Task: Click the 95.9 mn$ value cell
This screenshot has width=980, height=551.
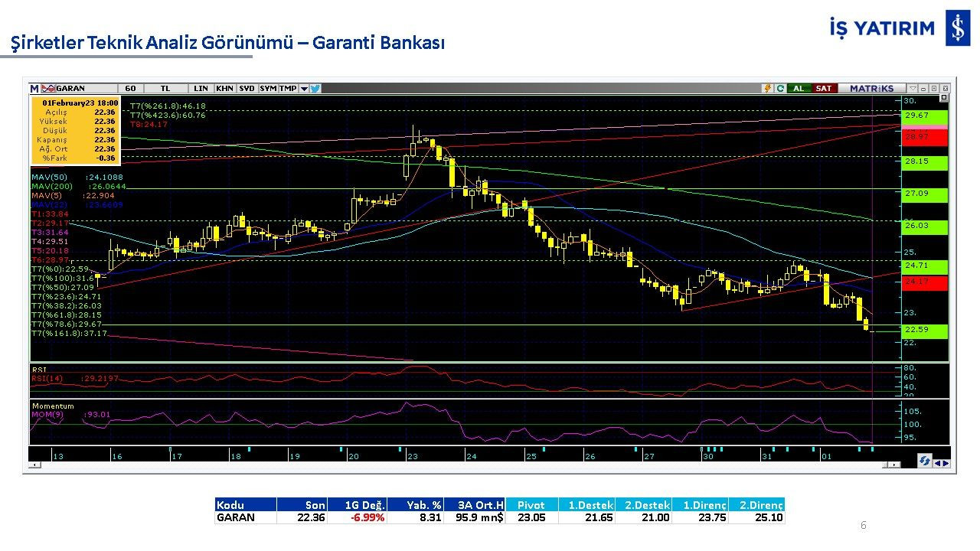Action: 475,517
